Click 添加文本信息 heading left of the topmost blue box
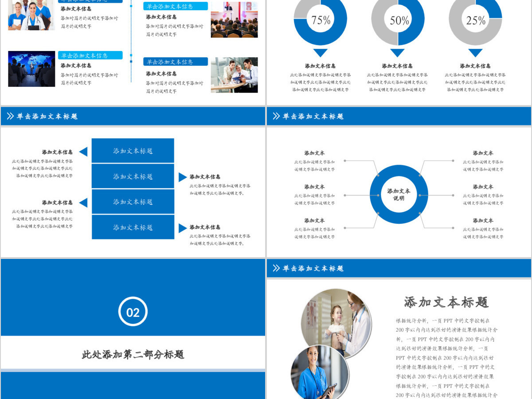532x399 pixels. coord(57,152)
